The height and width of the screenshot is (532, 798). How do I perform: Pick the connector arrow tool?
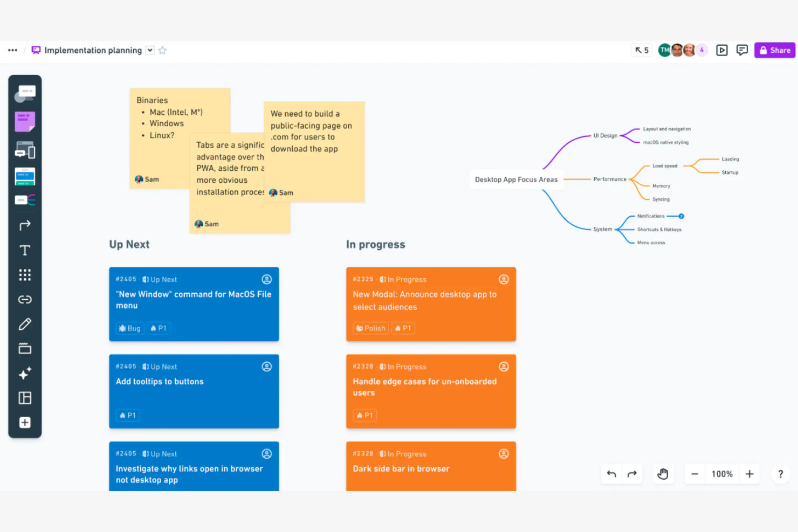[x=25, y=225]
